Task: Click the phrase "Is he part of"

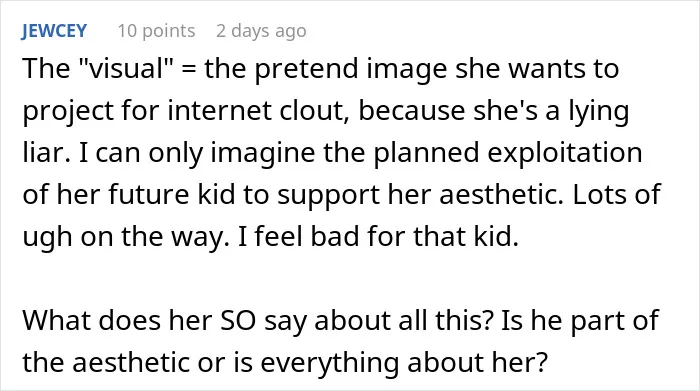Action: click(579, 320)
